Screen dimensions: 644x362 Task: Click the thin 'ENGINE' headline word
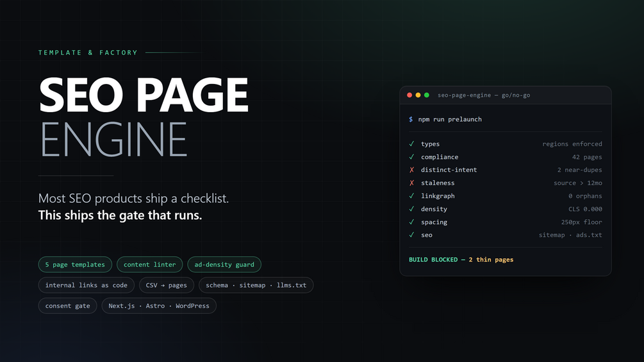(x=114, y=139)
